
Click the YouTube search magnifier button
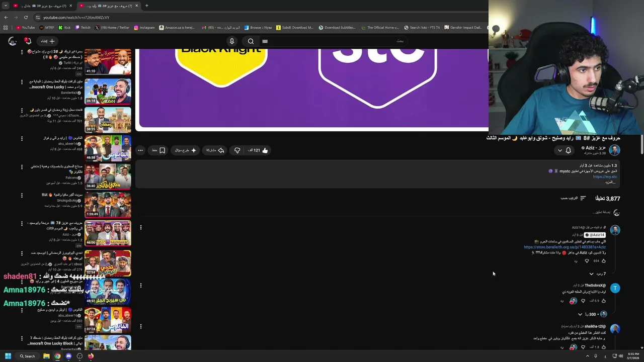pos(251,41)
